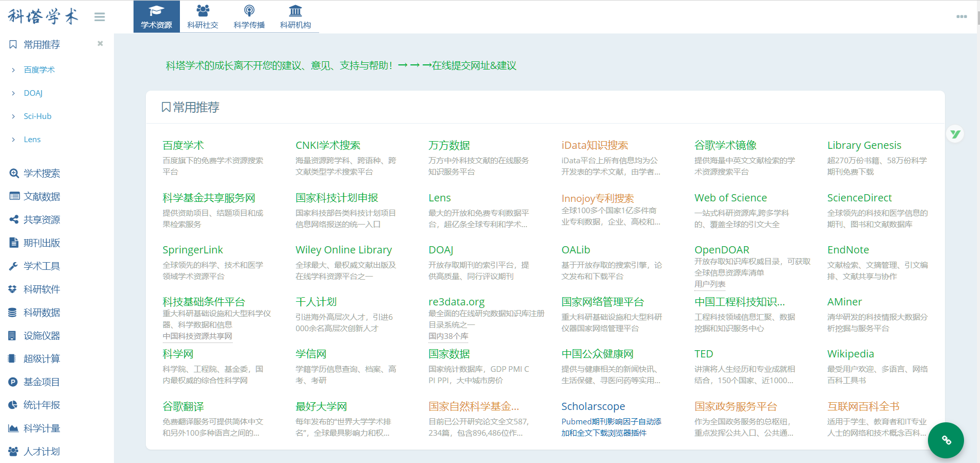Click the 科研机构 bank building icon
980x463 pixels.
click(295, 10)
